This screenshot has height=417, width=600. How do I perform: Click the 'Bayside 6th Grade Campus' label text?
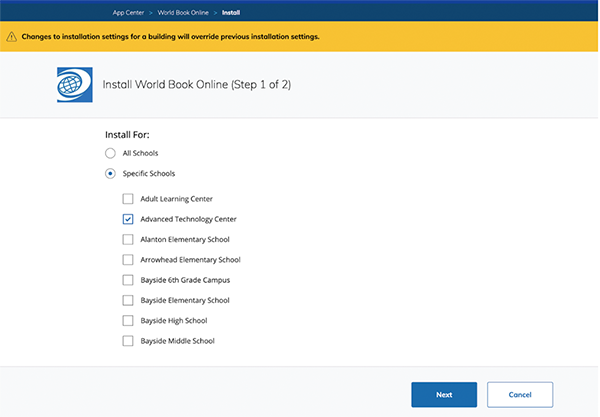pyautogui.click(x=185, y=280)
